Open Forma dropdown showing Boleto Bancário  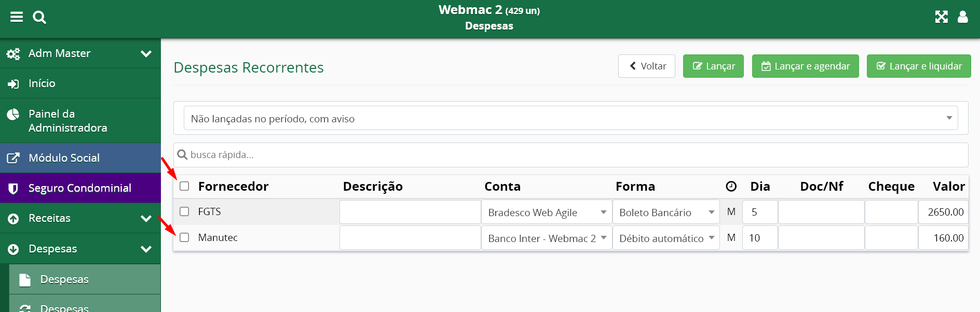pos(666,212)
